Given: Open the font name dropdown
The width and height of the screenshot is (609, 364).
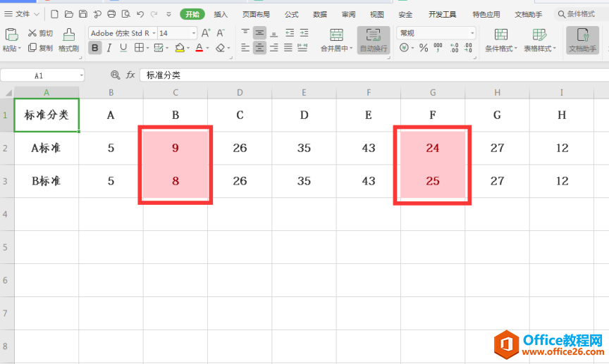Looking at the screenshot, I should coord(154,33).
